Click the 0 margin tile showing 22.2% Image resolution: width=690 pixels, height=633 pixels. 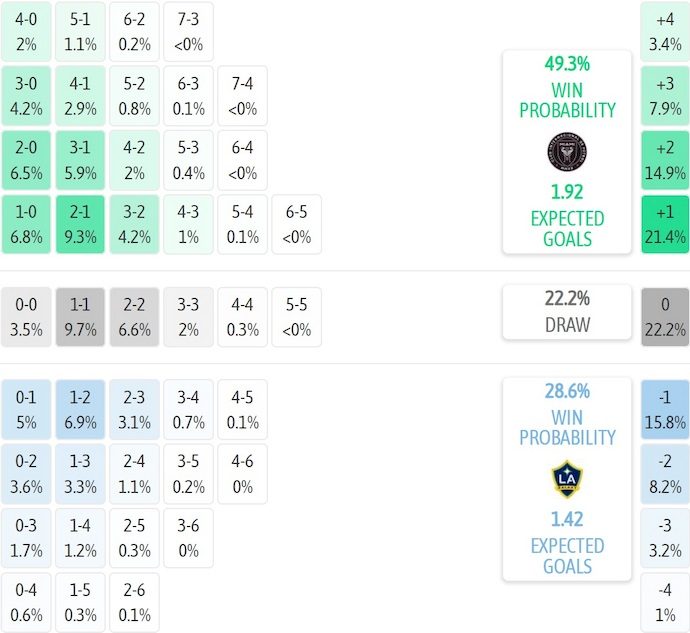pos(665,317)
